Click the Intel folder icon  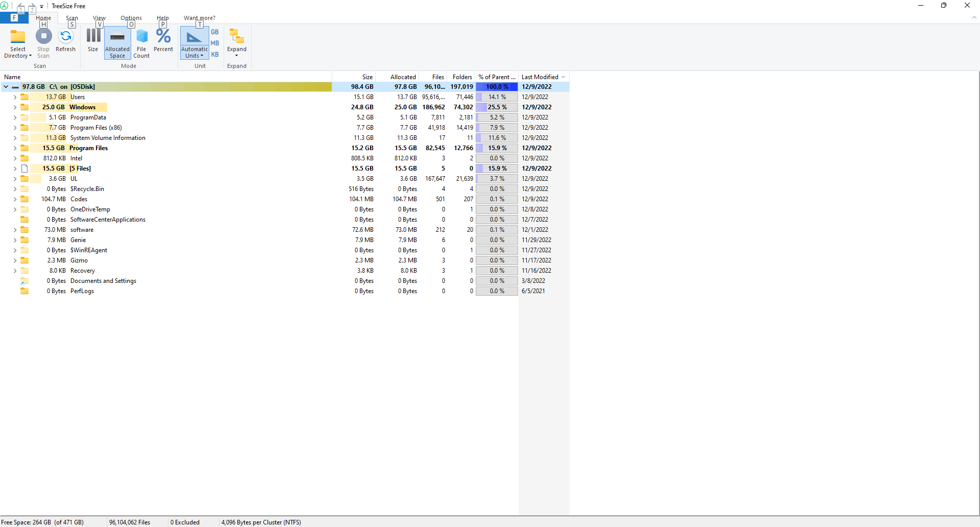coord(24,158)
